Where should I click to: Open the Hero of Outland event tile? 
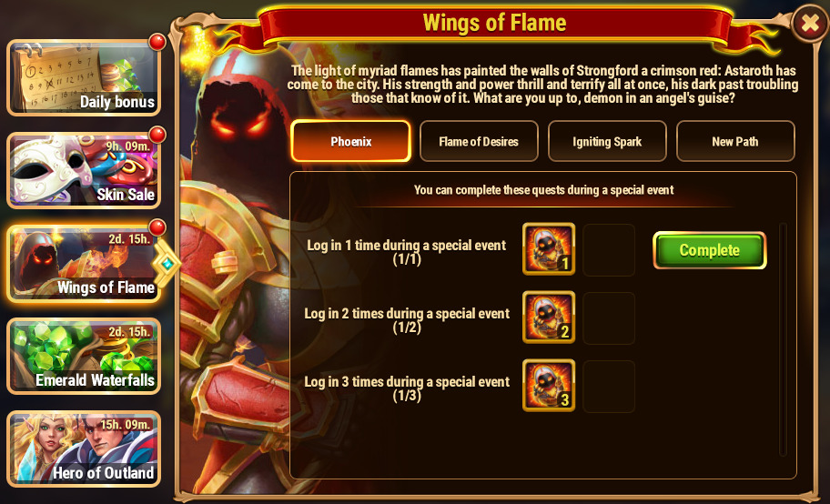pyautogui.click(x=84, y=449)
